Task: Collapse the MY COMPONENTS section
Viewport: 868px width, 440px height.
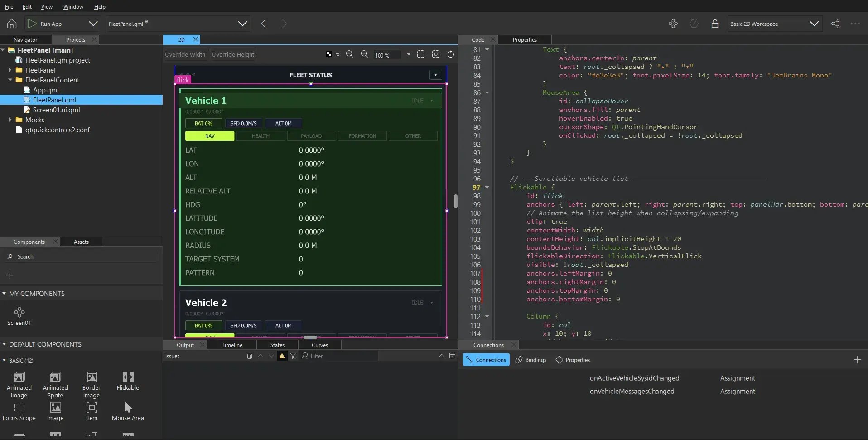Action: point(4,293)
